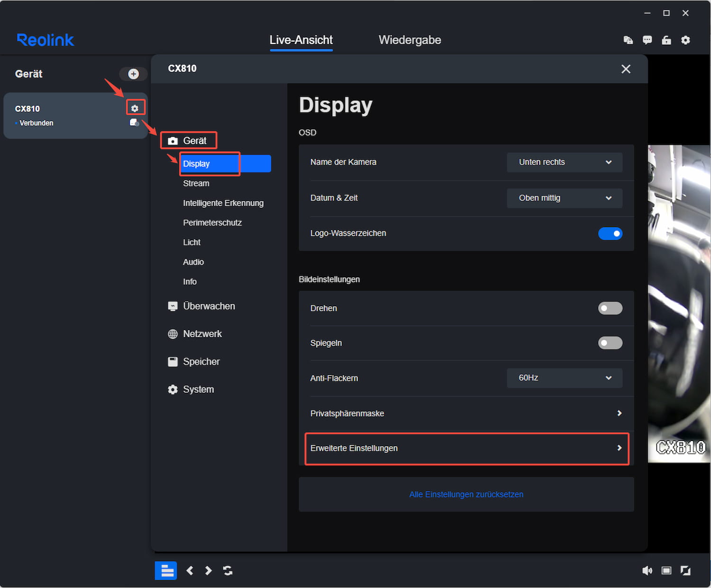Click the Reolink logo
The image size is (711, 588).
(46, 40)
